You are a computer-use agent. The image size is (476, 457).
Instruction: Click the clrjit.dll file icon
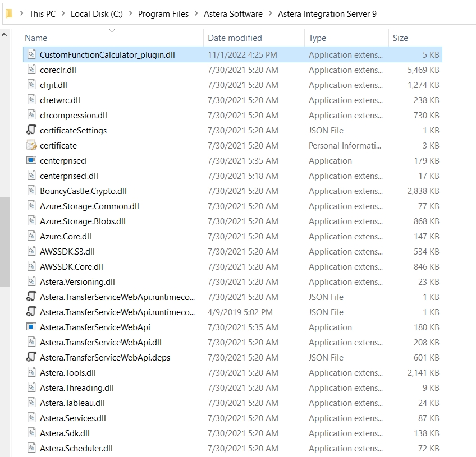tap(31, 85)
